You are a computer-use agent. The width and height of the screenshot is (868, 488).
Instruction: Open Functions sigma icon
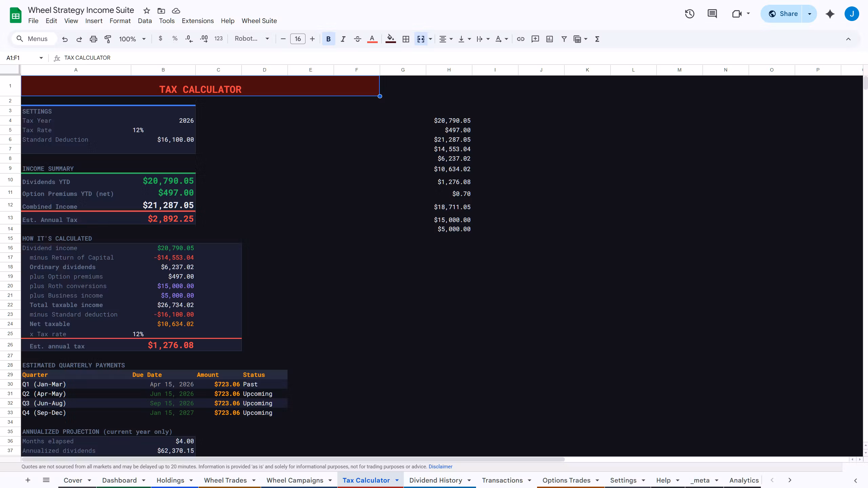(597, 39)
